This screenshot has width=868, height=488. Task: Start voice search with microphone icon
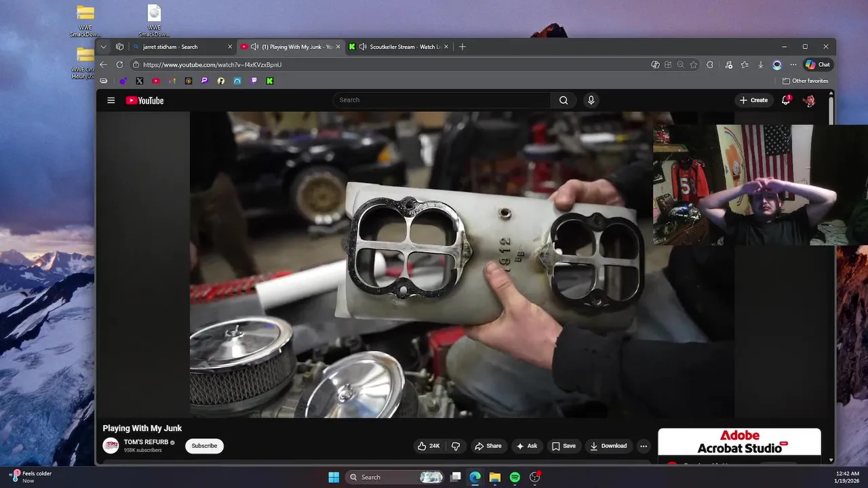point(591,100)
